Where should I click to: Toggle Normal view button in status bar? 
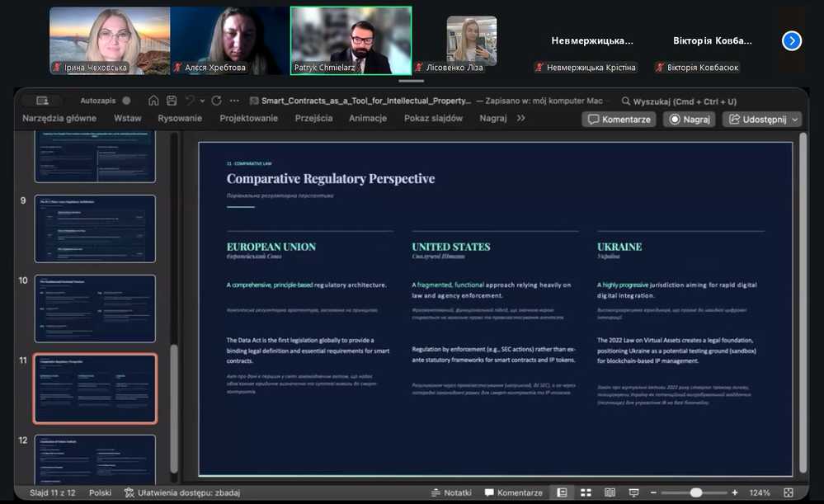point(562,492)
